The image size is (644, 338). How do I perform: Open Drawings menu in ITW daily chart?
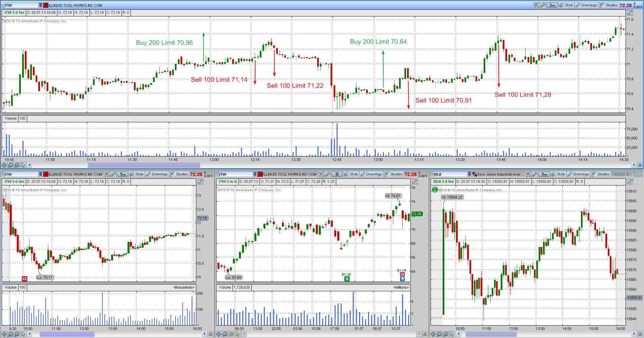(371, 174)
